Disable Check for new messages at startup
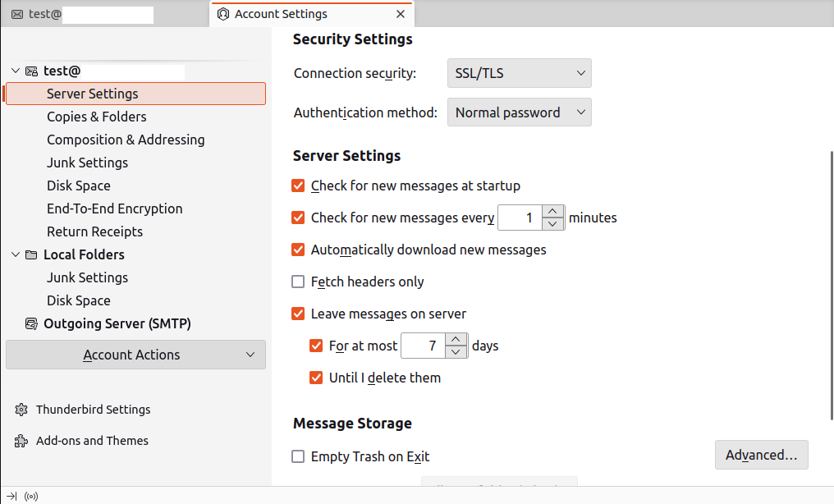 click(x=299, y=186)
